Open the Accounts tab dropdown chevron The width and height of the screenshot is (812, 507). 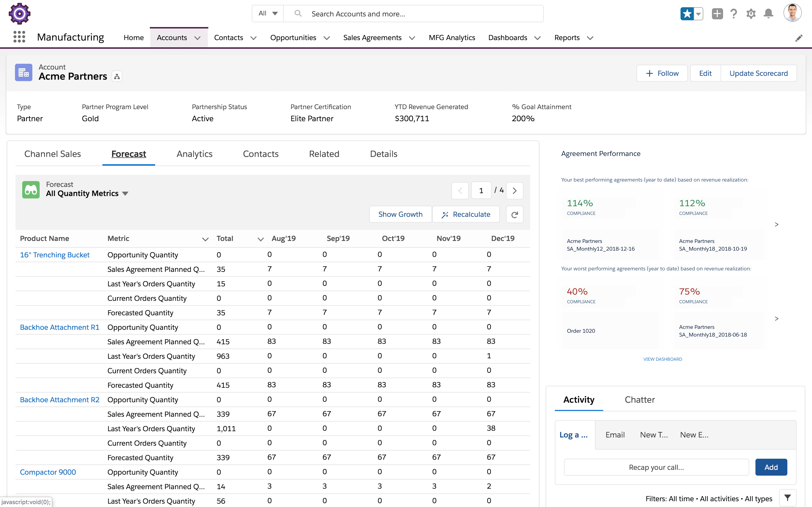pyautogui.click(x=198, y=38)
